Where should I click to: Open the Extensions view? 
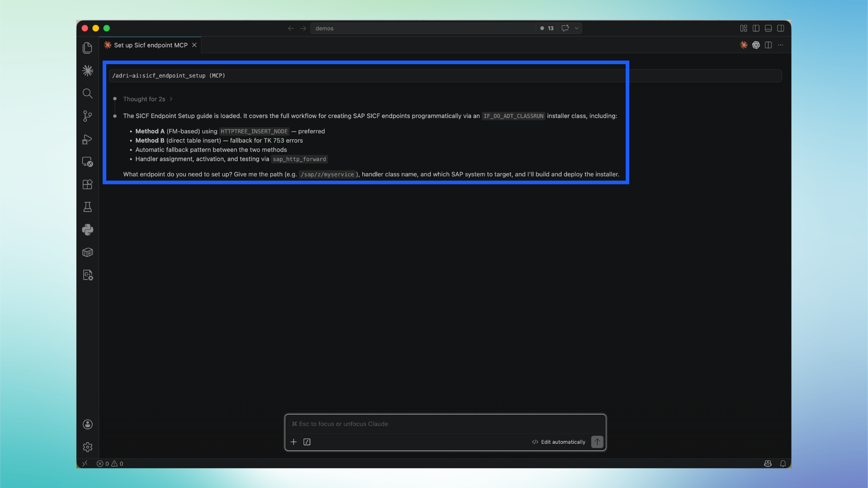[x=87, y=184]
